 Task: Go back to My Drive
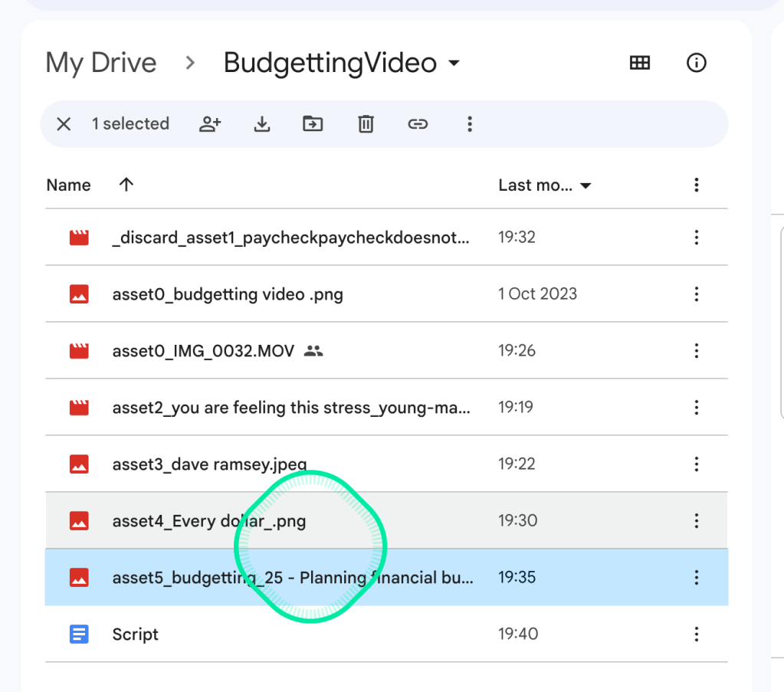(101, 63)
